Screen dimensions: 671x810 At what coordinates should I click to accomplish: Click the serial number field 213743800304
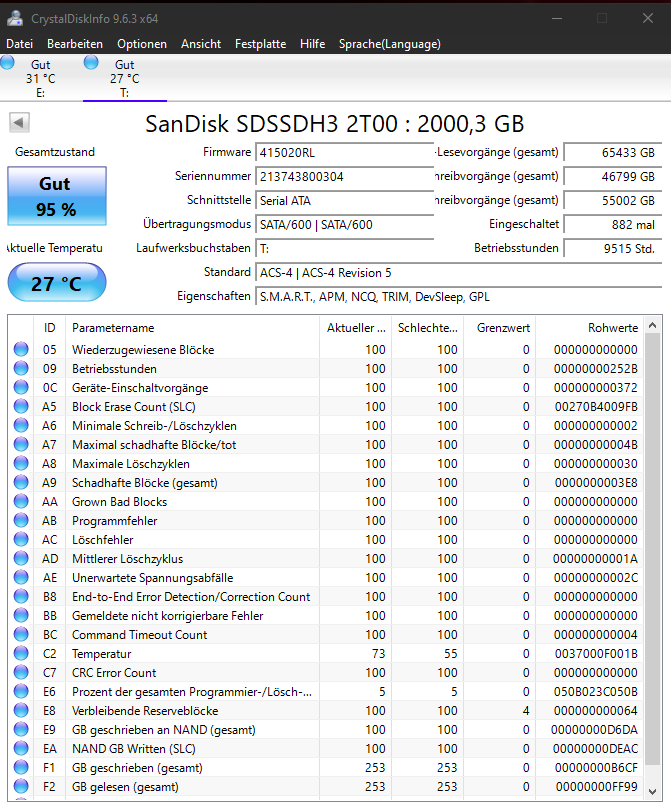tap(344, 176)
